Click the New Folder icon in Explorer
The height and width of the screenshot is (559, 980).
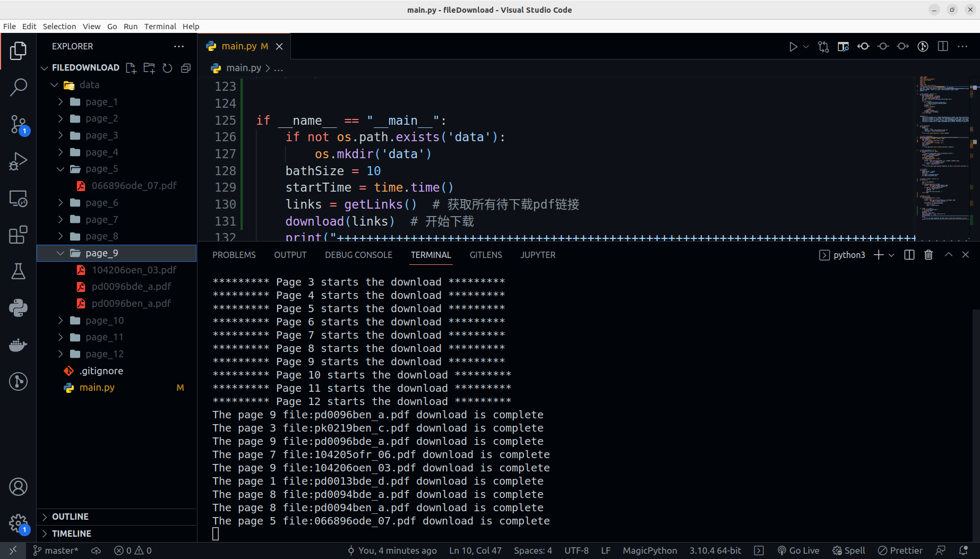pos(149,68)
